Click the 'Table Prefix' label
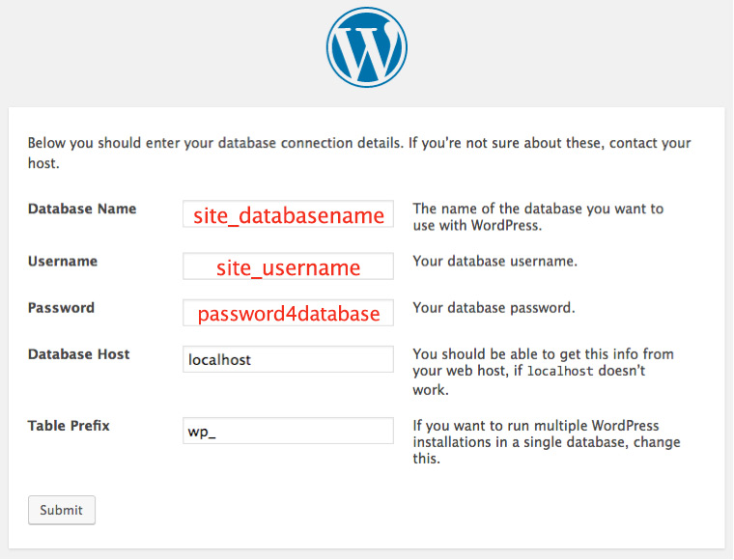The image size is (734, 560). coord(69,426)
